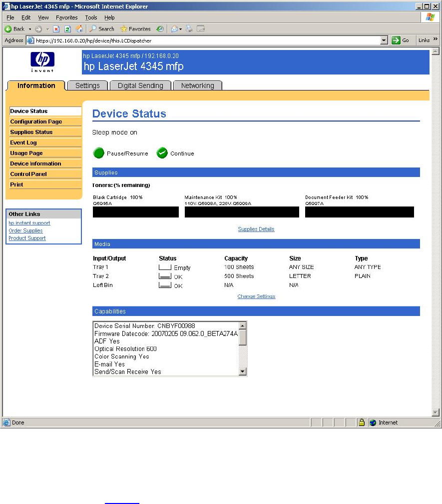442x504 pixels.
Task: Click the Tray 2 OK status icon
Action: coord(165,276)
